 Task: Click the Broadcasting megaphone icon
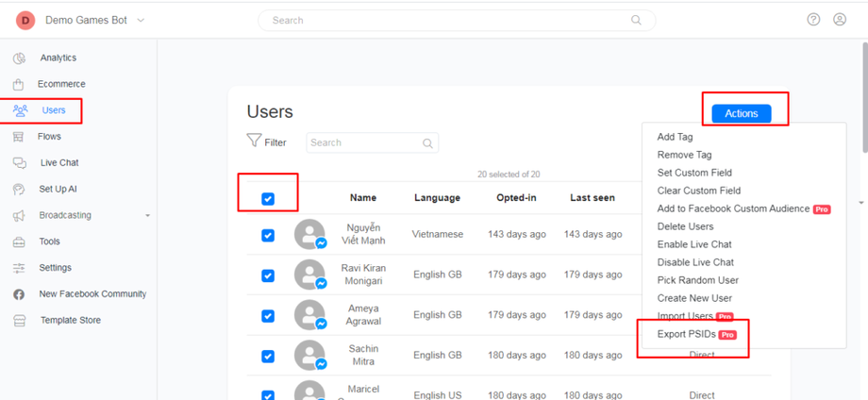click(19, 216)
